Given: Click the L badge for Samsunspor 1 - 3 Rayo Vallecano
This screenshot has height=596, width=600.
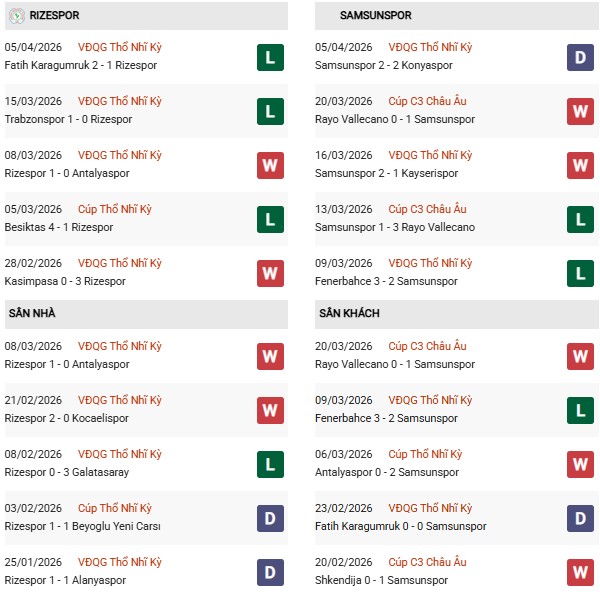Looking at the screenshot, I should (x=580, y=219).
